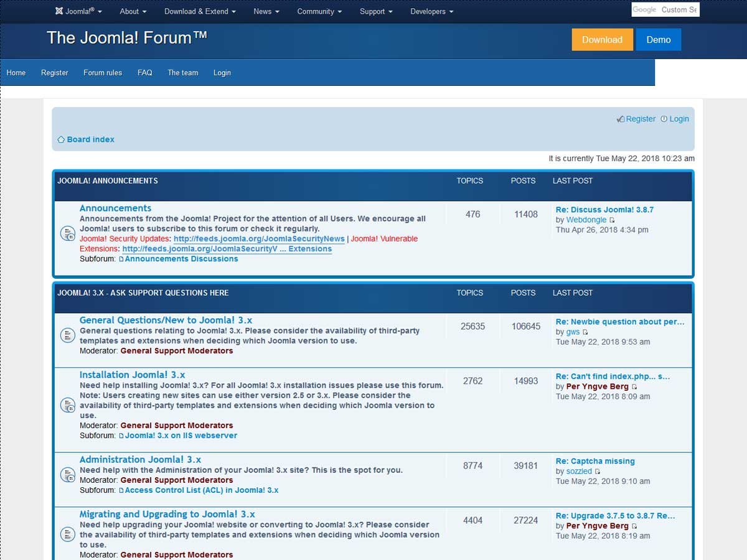Open the About dropdown menu

pyautogui.click(x=133, y=11)
